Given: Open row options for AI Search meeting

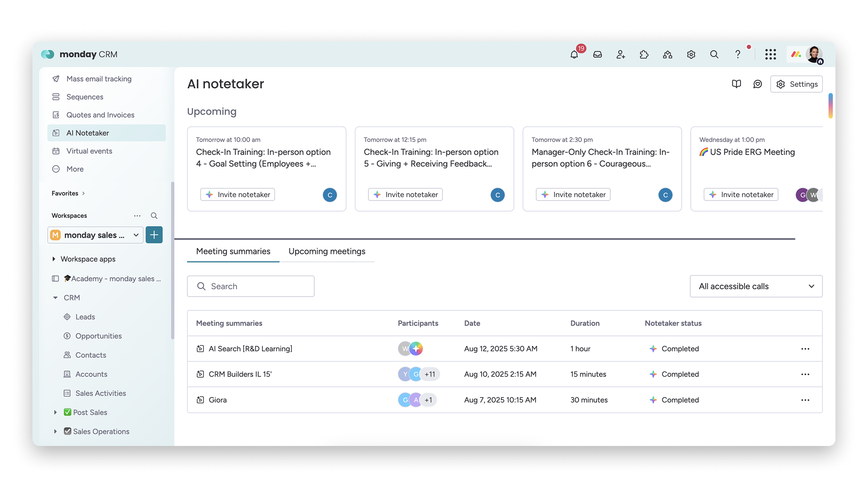Looking at the screenshot, I should click(x=805, y=349).
